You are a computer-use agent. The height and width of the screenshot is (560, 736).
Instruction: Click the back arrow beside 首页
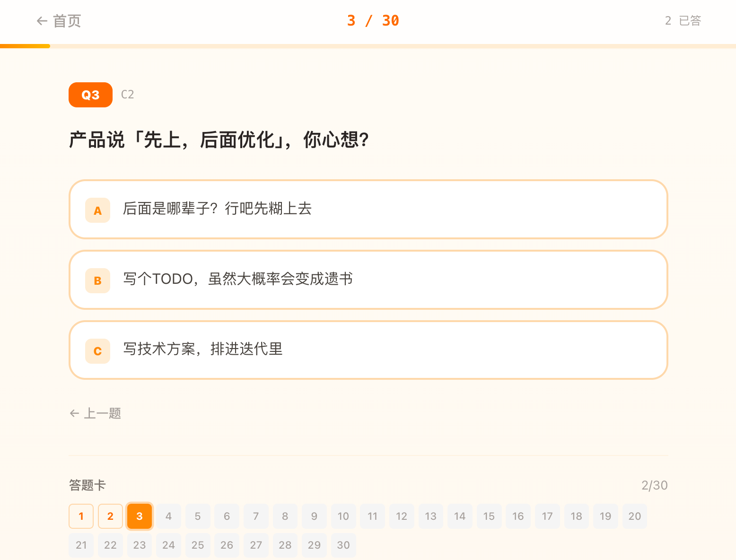(x=42, y=21)
